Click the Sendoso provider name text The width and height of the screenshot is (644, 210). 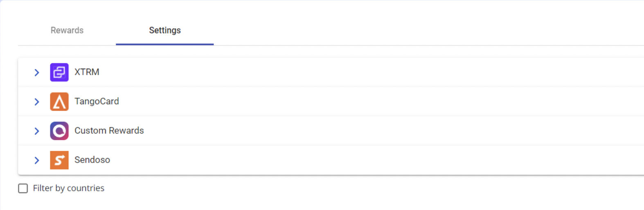click(x=92, y=160)
